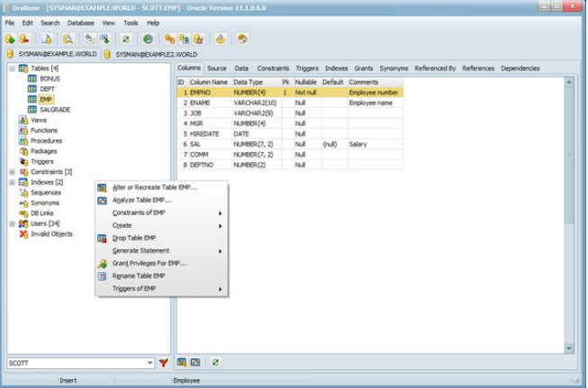The image size is (588, 388).
Task: Click the Sequences node icon in tree
Action: coord(23,193)
